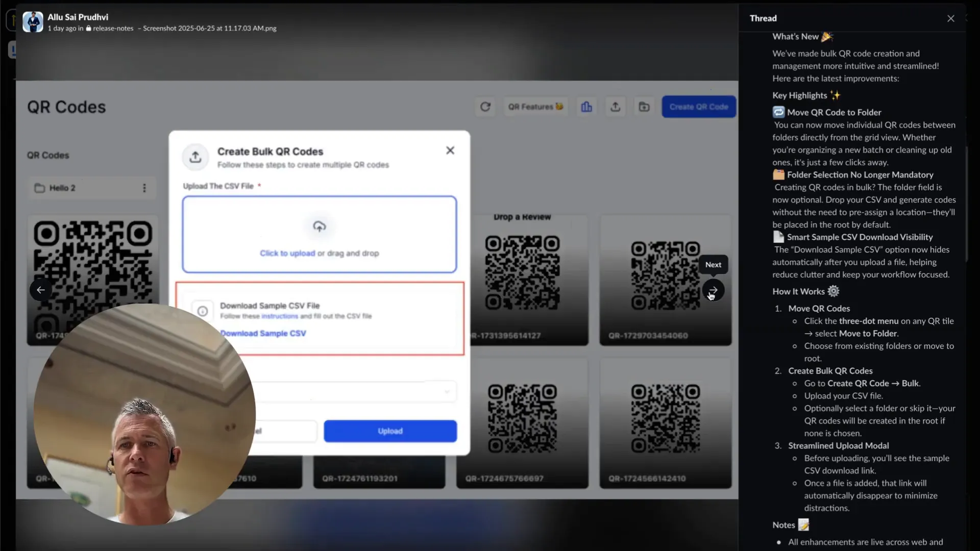Click the QR-1724761193201 label

pyautogui.click(x=359, y=479)
